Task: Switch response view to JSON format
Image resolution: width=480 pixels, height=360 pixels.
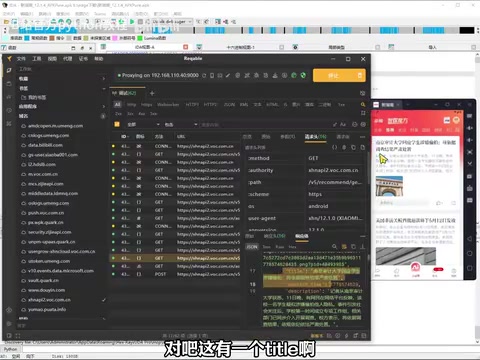Action: [x=252, y=247]
